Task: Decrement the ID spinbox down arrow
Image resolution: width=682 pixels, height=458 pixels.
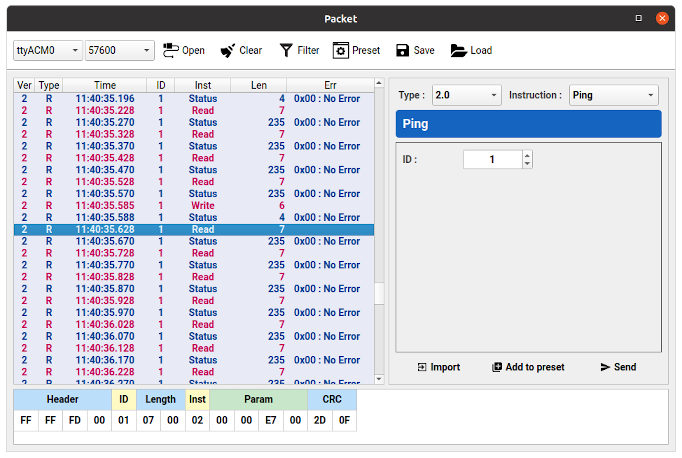Action: (x=527, y=164)
